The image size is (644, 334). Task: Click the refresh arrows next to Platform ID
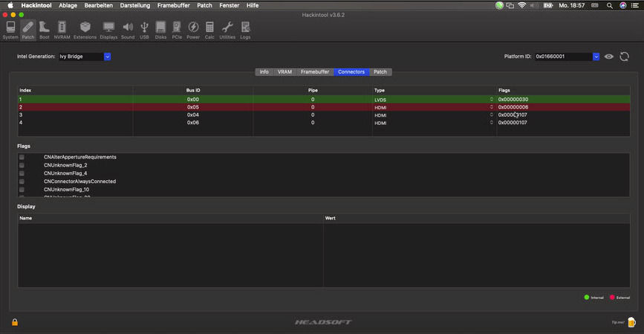click(x=624, y=57)
